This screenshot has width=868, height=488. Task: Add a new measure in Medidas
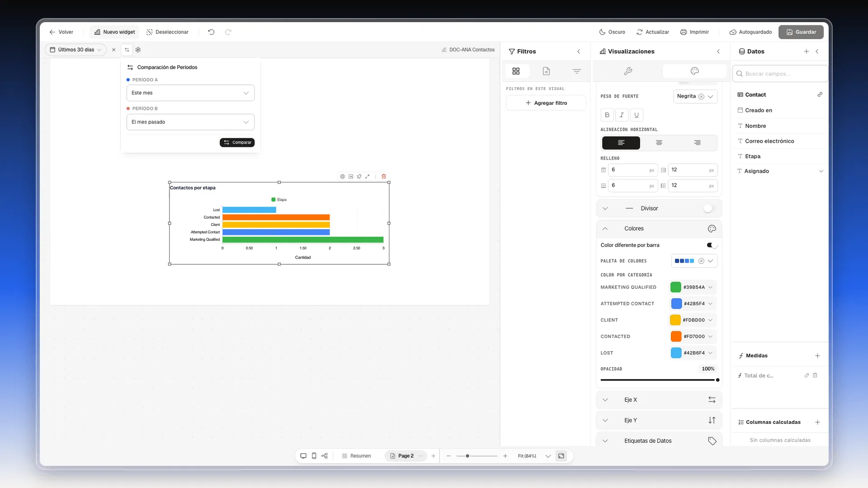tap(817, 356)
